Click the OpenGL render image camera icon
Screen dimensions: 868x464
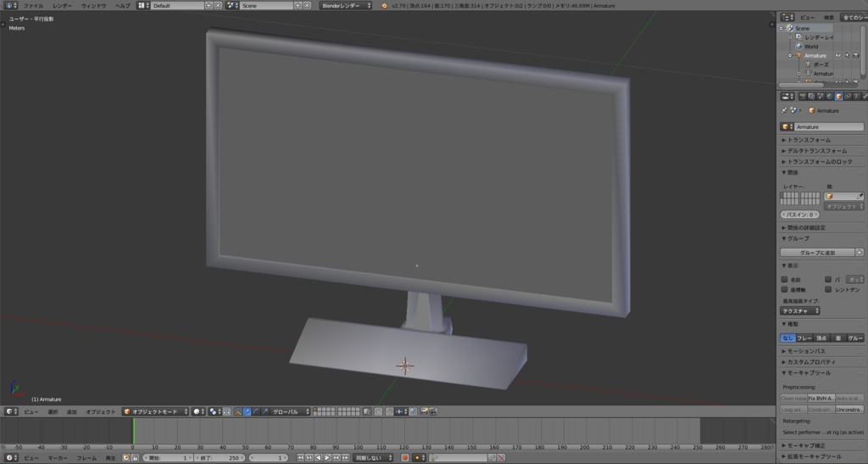click(424, 411)
